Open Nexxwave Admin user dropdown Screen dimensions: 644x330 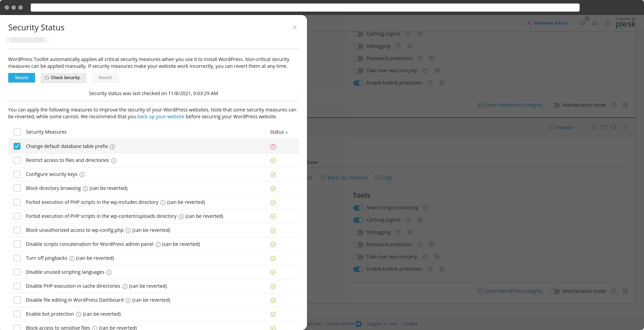pyautogui.click(x=549, y=23)
